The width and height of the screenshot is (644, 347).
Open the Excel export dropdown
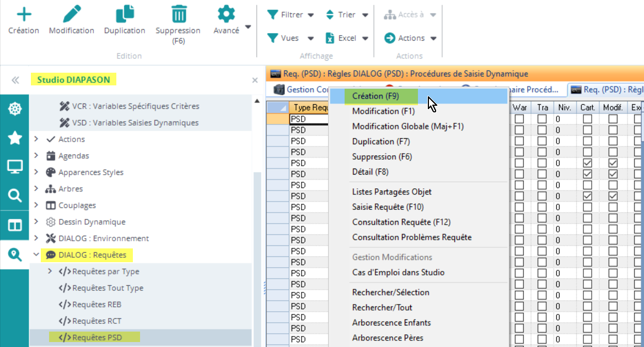tap(347, 38)
